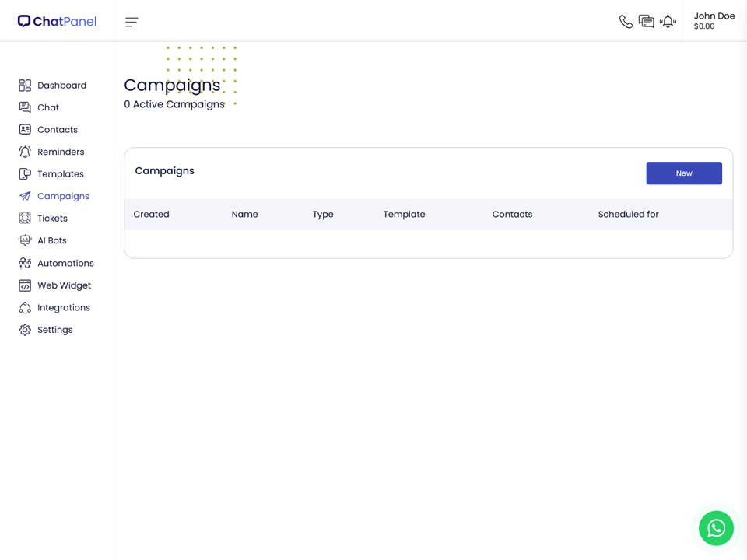Toggle the hamburger sidebar menu icon
This screenshot has width=747, height=560.
[x=132, y=22]
